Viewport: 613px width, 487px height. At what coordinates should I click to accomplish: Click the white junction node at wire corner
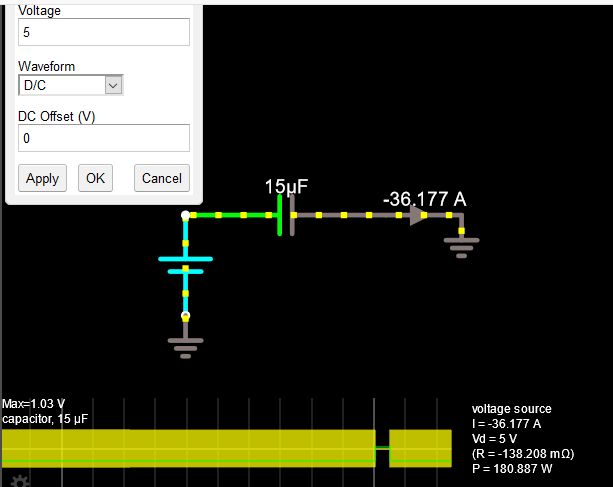click(x=186, y=215)
